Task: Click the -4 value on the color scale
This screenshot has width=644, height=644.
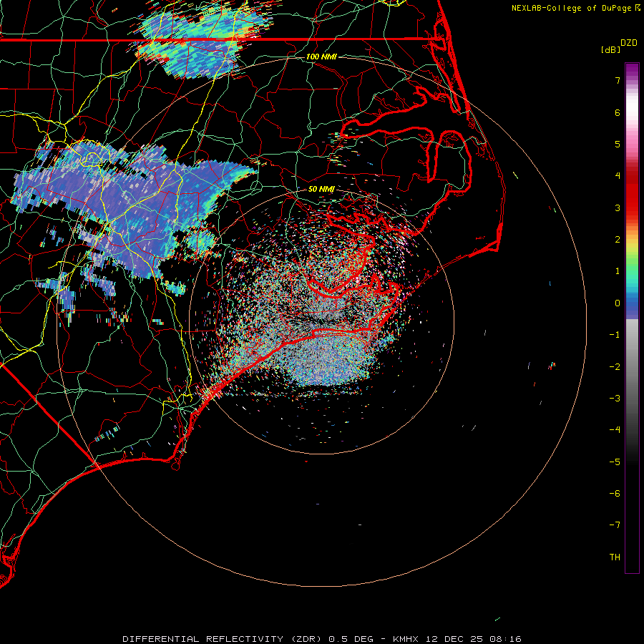Action: pos(615,430)
